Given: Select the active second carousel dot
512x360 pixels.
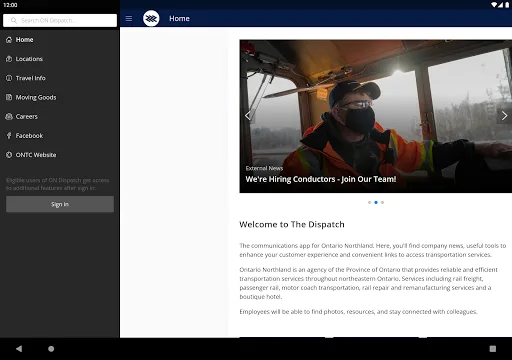Looking at the screenshot, I should 376,202.
